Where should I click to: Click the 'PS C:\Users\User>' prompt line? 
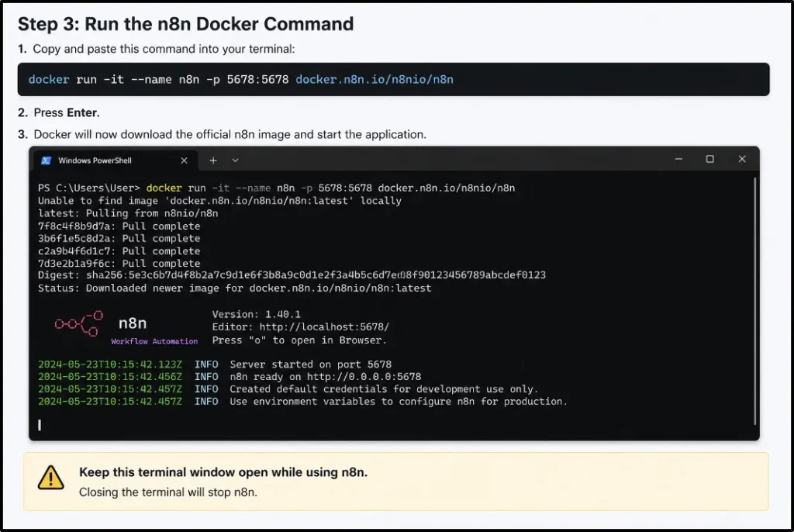tap(277, 188)
